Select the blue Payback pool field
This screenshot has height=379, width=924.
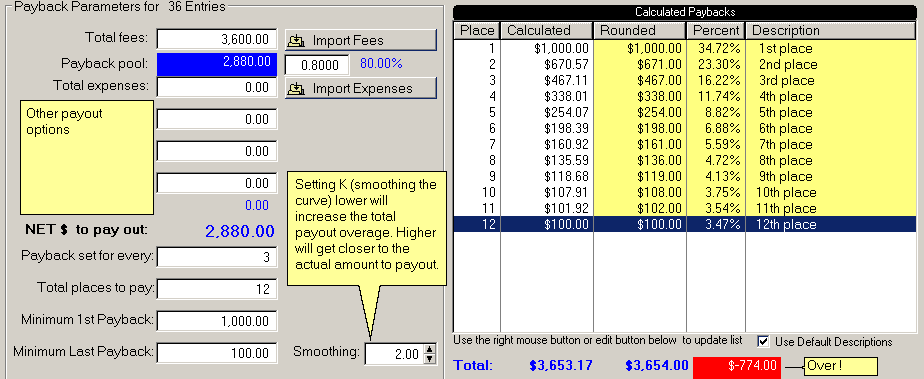(x=216, y=64)
